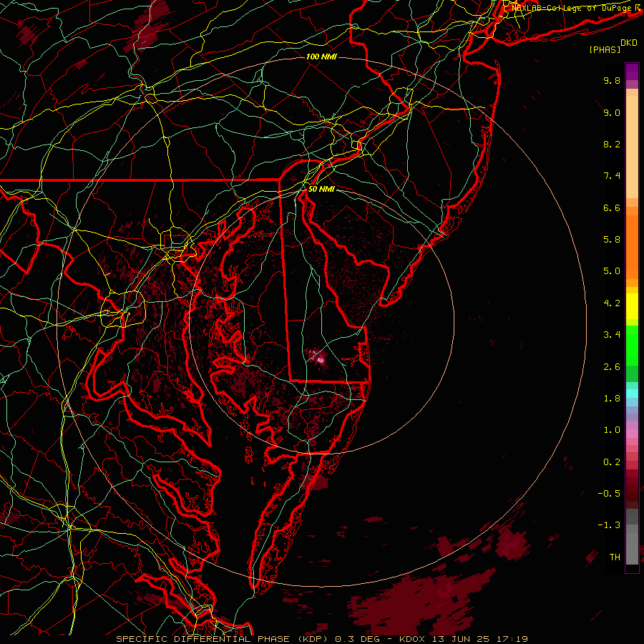This screenshot has height=644, width=644.
Task: Click the 0.2 value on the scale
Action: [x=612, y=462]
